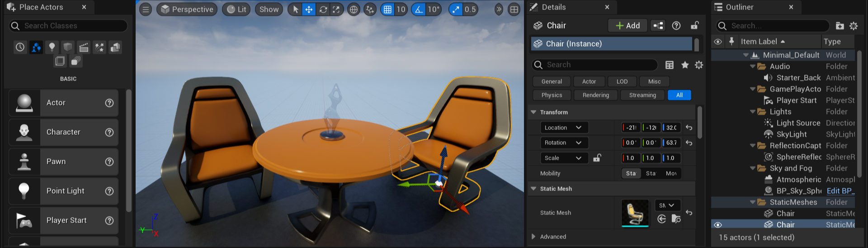
Task: Open the Edit BP_ link in Outliner
Action: coord(840,191)
